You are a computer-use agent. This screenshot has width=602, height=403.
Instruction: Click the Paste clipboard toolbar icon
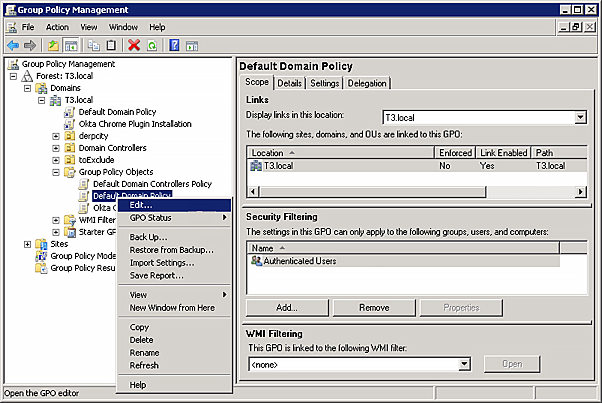[x=112, y=45]
